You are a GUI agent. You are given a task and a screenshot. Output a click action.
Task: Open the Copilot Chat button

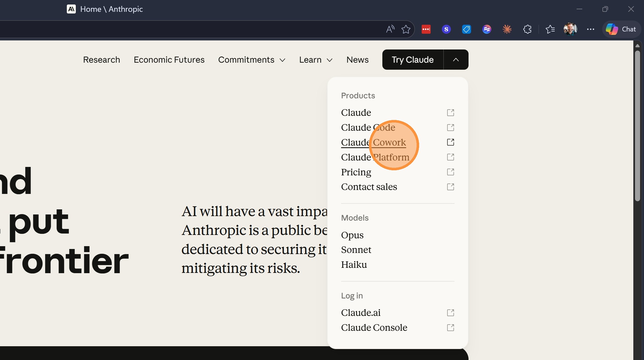click(x=621, y=29)
